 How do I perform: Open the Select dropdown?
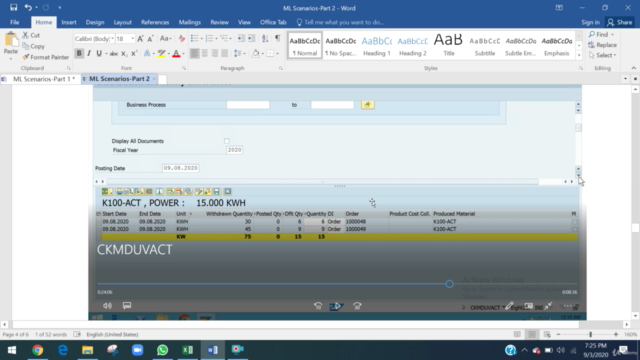(x=602, y=55)
